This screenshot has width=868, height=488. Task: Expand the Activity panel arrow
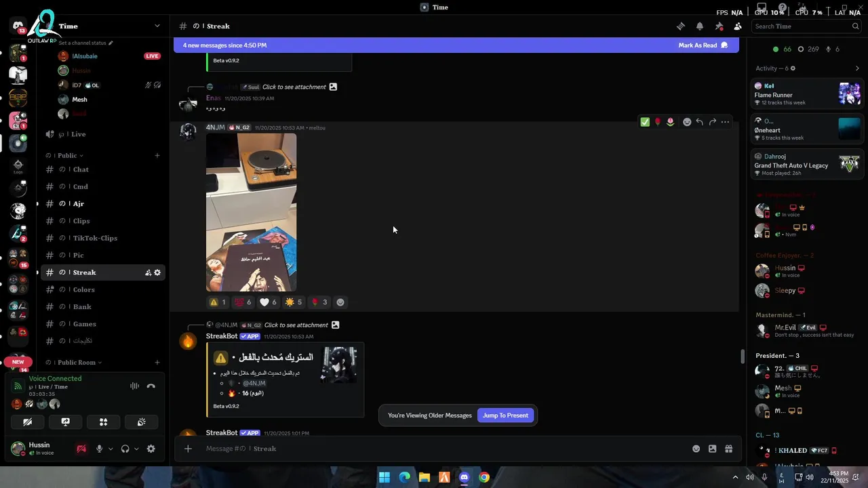tap(857, 68)
